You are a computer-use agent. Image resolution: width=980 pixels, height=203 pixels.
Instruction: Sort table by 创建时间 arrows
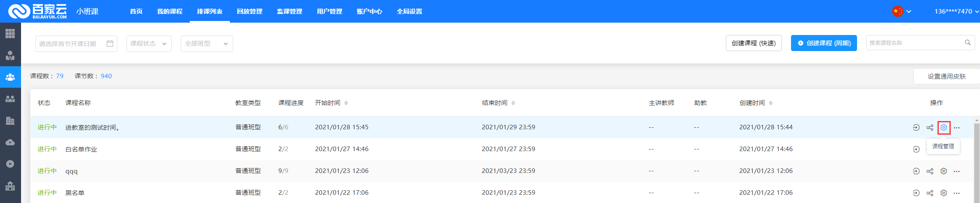pyautogui.click(x=771, y=103)
